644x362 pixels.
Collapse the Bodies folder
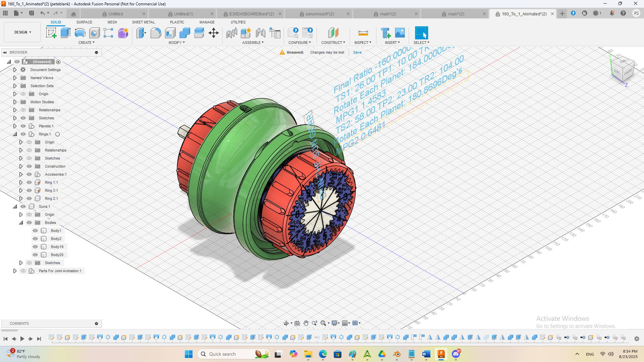(21, 223)
